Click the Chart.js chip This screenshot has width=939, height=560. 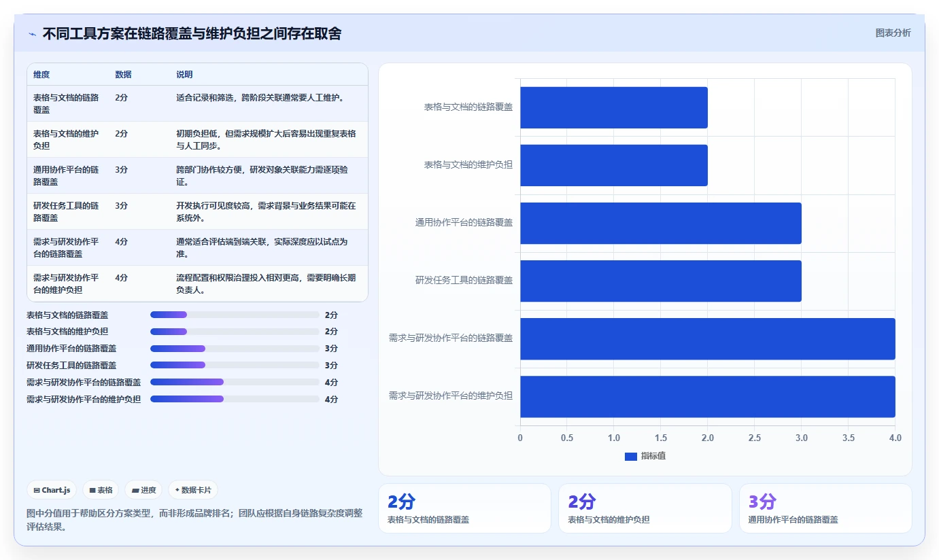52,490
